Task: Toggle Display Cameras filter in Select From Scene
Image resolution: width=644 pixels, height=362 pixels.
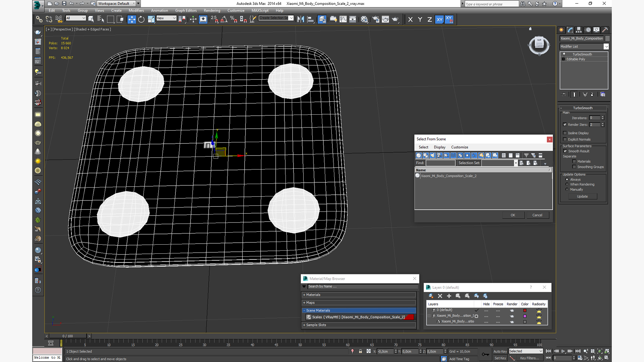Action: tap(439, 155)
